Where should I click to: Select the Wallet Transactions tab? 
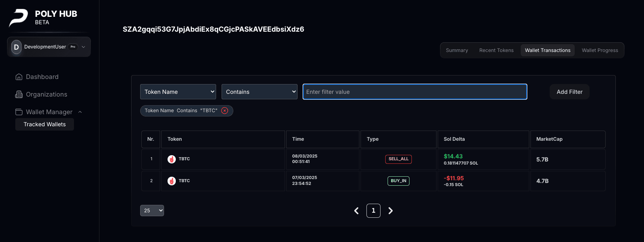[548, 50]
